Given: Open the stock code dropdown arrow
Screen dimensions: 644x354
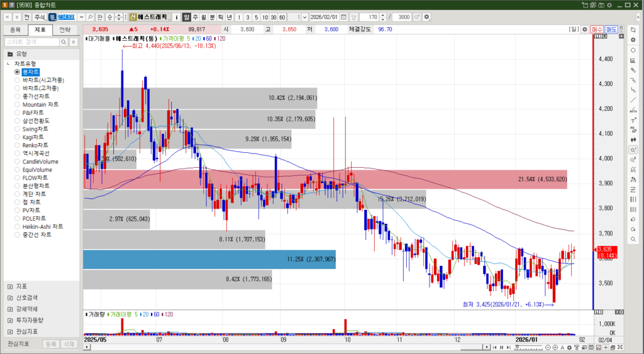Looking at the screenshot, I should click(80, 16).
